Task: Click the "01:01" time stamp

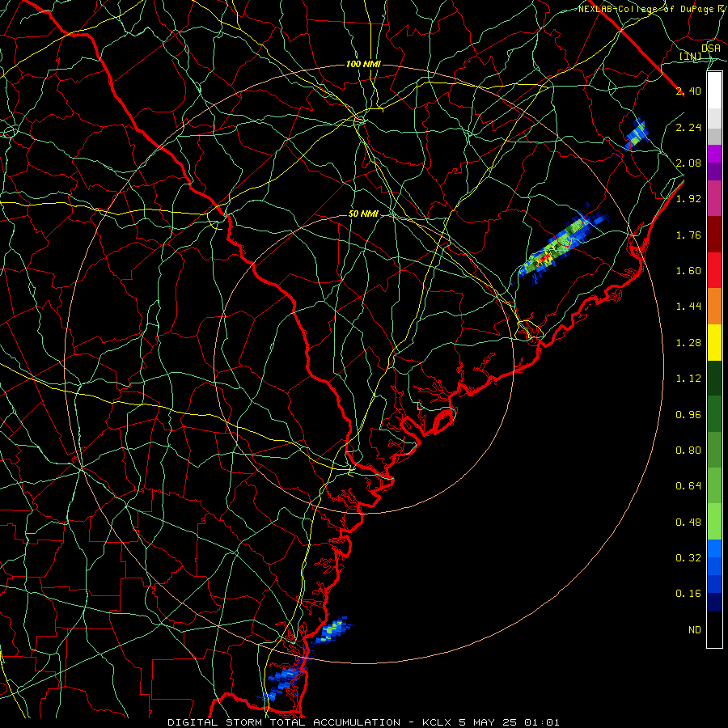Action: point(542,722)
